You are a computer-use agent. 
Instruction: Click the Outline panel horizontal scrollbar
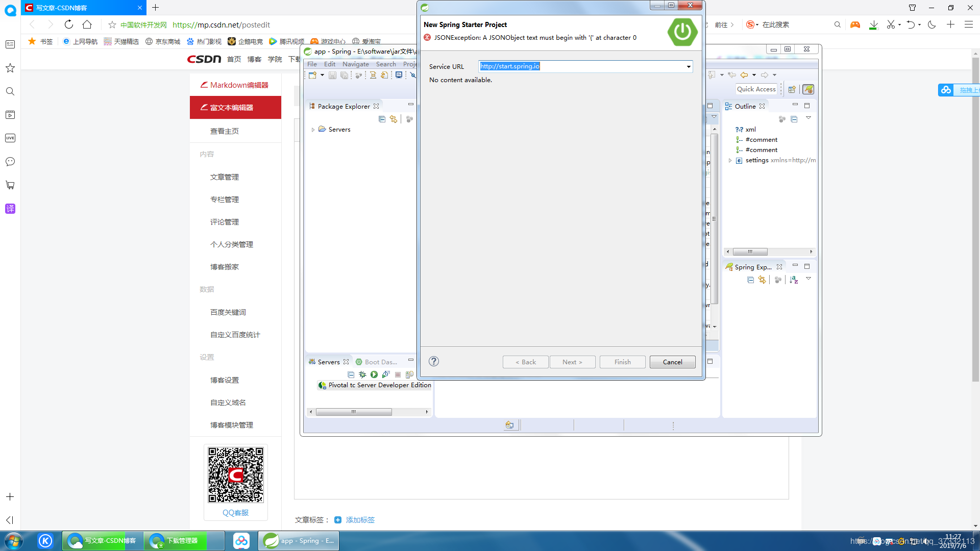pyautogui.click(x=750, y=252)
